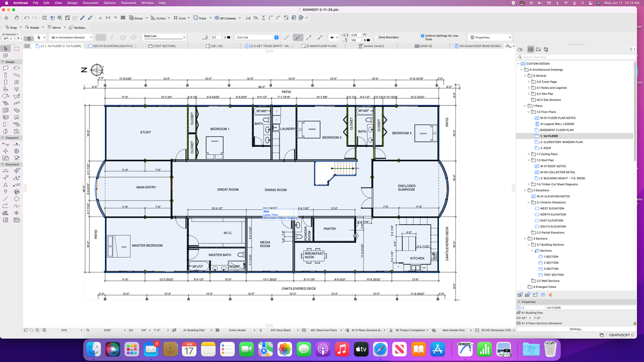644x362 pixels.
Task: Switch to the SOUTH ELEVATION tab
Action: click(x=112, y=46)
